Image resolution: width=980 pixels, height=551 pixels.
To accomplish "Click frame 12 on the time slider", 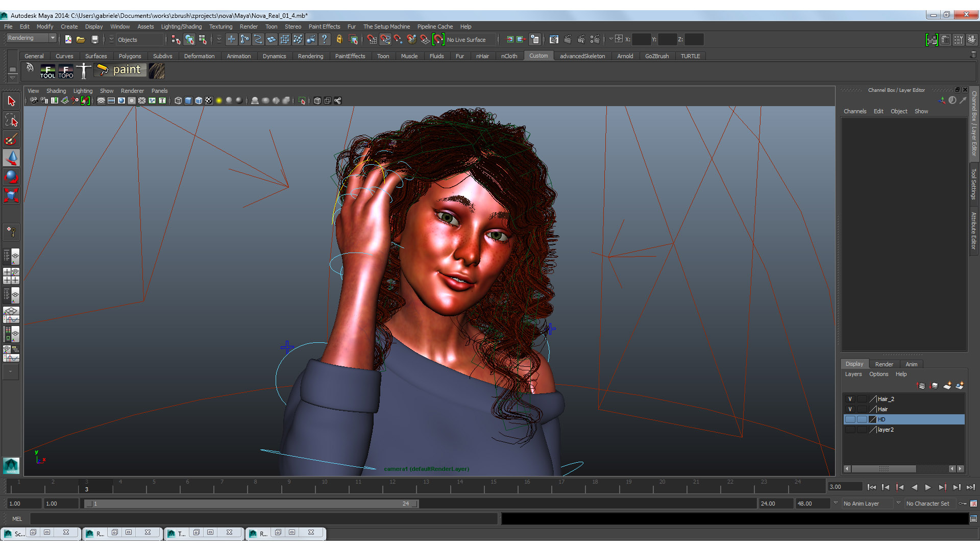I will pyautogui.click(x=392, y=486).
